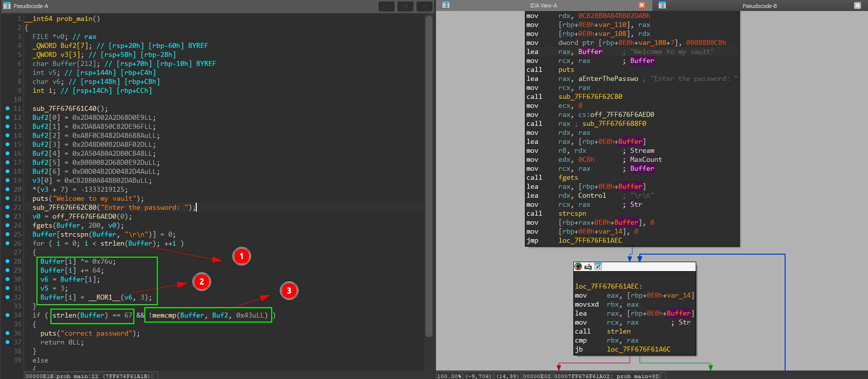Click the blue gutter dot on line 11

(x=7, y=108)
